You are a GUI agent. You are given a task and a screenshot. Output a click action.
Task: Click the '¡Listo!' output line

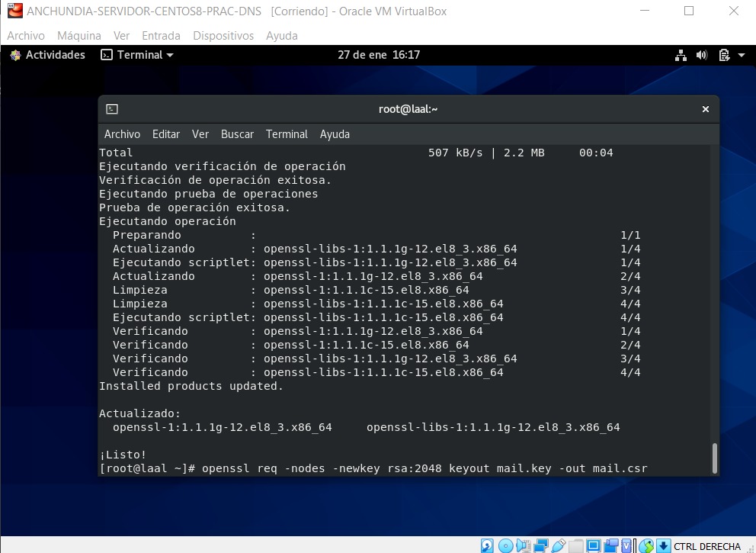[123, 455]
